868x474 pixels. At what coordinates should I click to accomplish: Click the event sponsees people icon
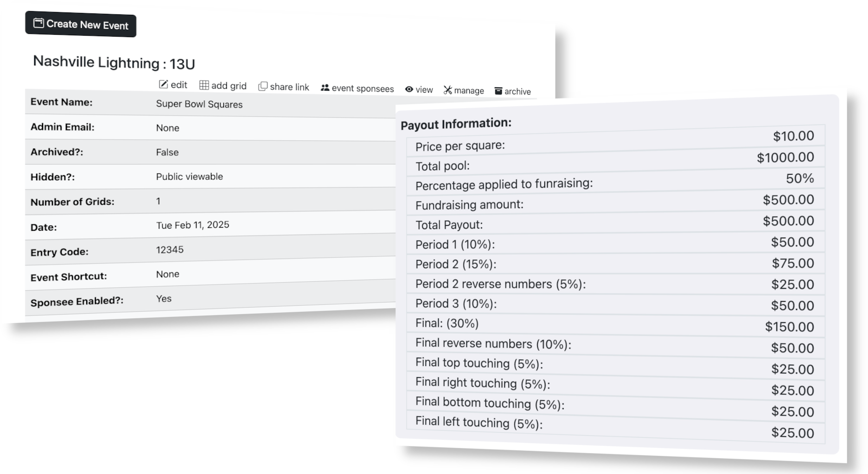(325, 88)
